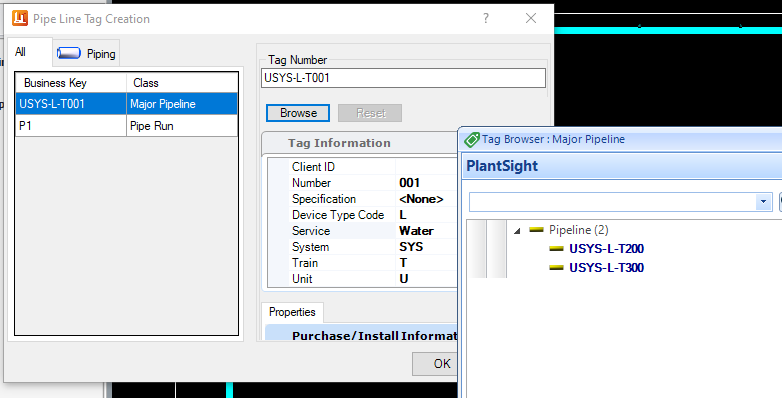The image size is (783, 399).
Task: Switch to the All tab
Action: (29, 52)
